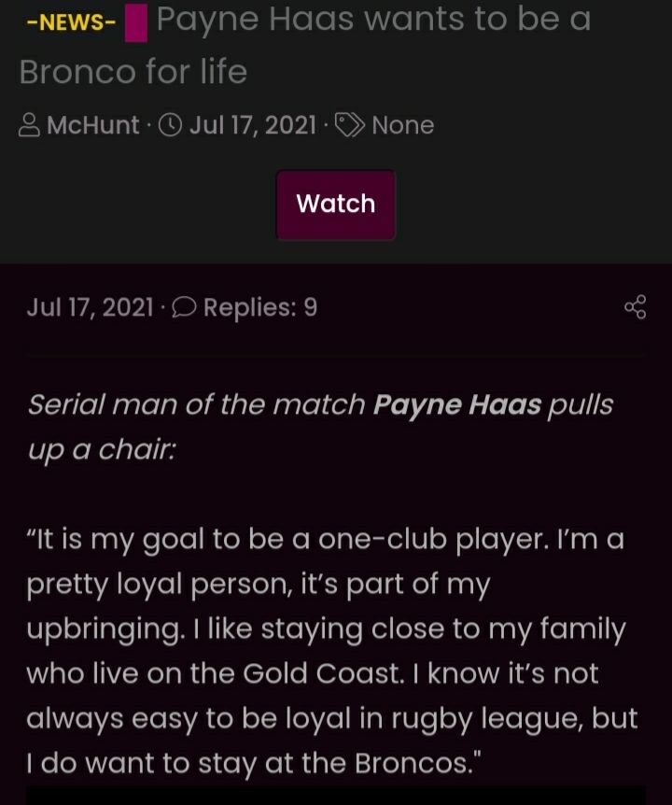Click the None tag text
This screenshot has width=672, height=805.
(402, 125)
